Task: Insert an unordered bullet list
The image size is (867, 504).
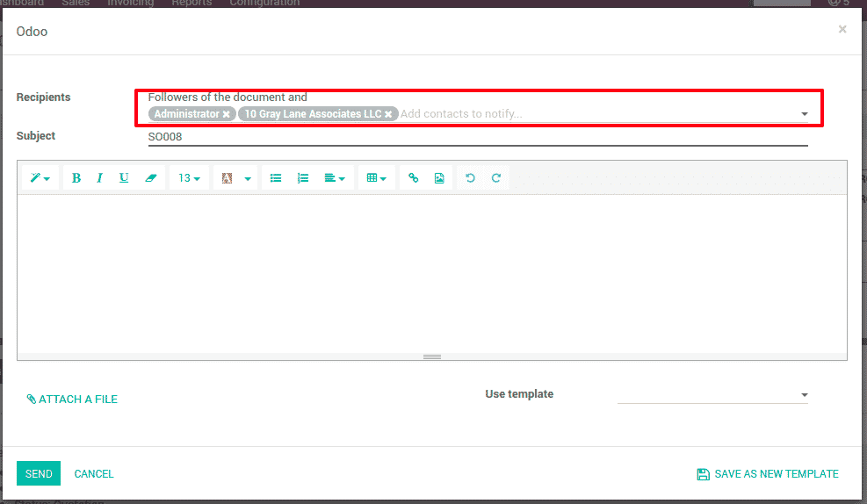Action: [x=276, y=178]
